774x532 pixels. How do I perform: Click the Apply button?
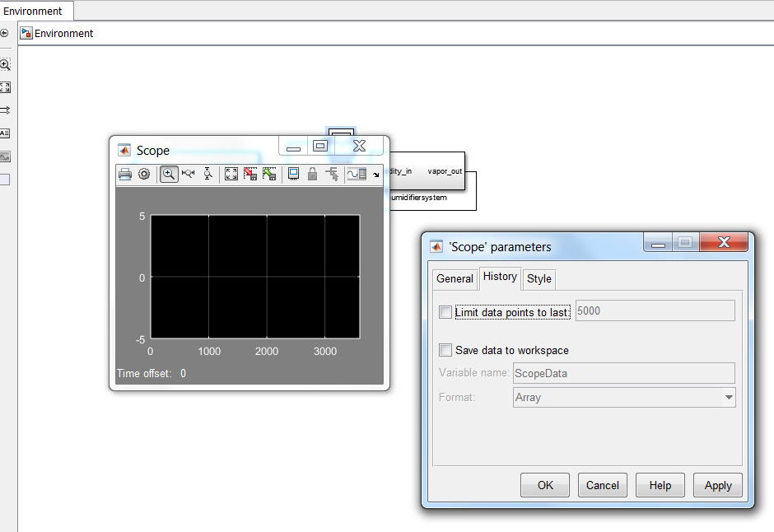[x=717, y=485]
